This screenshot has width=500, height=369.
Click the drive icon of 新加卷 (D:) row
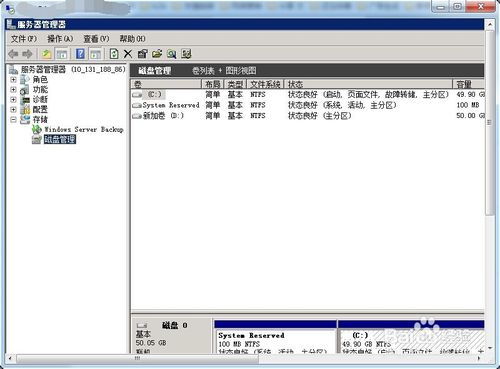click(137, 116)
